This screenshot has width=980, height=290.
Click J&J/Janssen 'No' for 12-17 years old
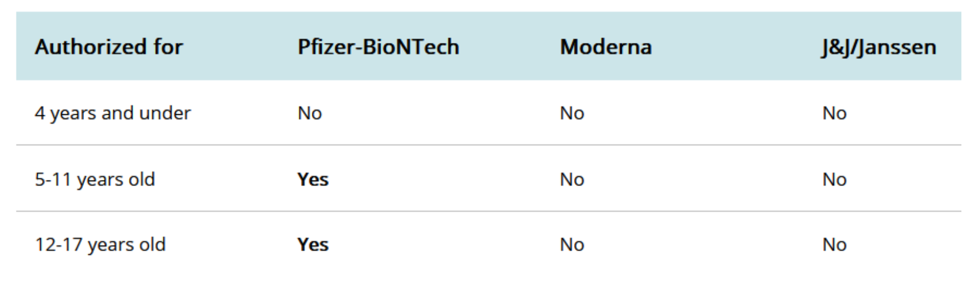[834, 245]
